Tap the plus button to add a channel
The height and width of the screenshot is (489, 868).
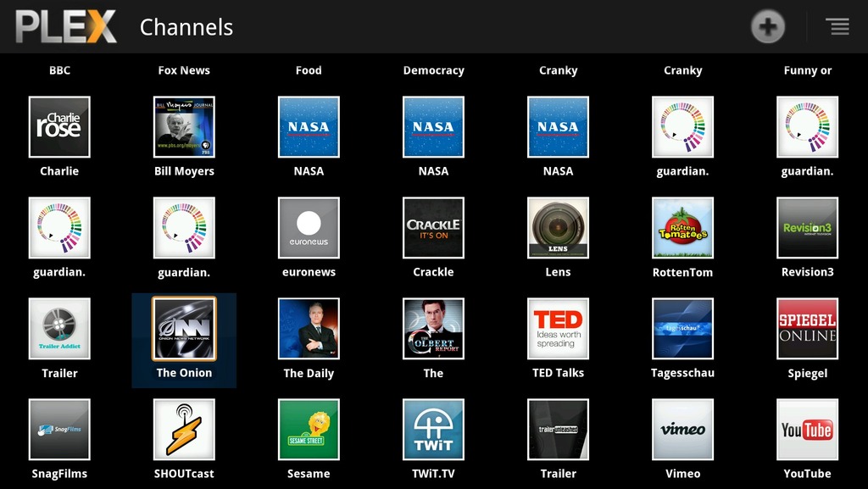(x=768, y=26)
